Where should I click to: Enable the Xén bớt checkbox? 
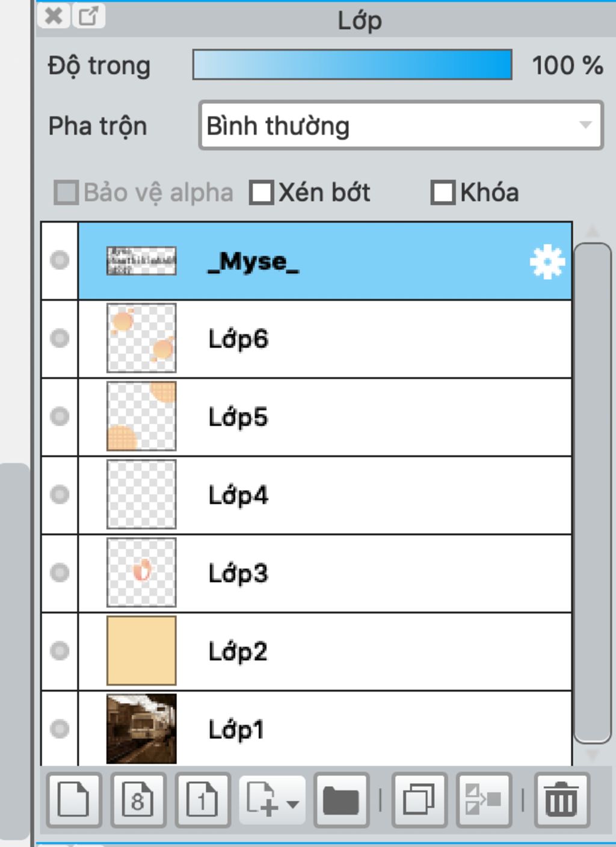pyautogui.click(x=262, y=193)
